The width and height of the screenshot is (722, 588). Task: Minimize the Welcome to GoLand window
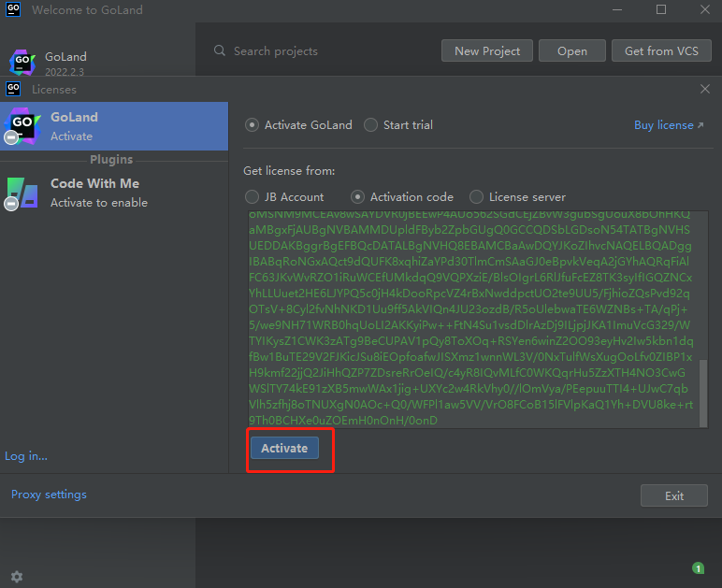tap(617, 9)
